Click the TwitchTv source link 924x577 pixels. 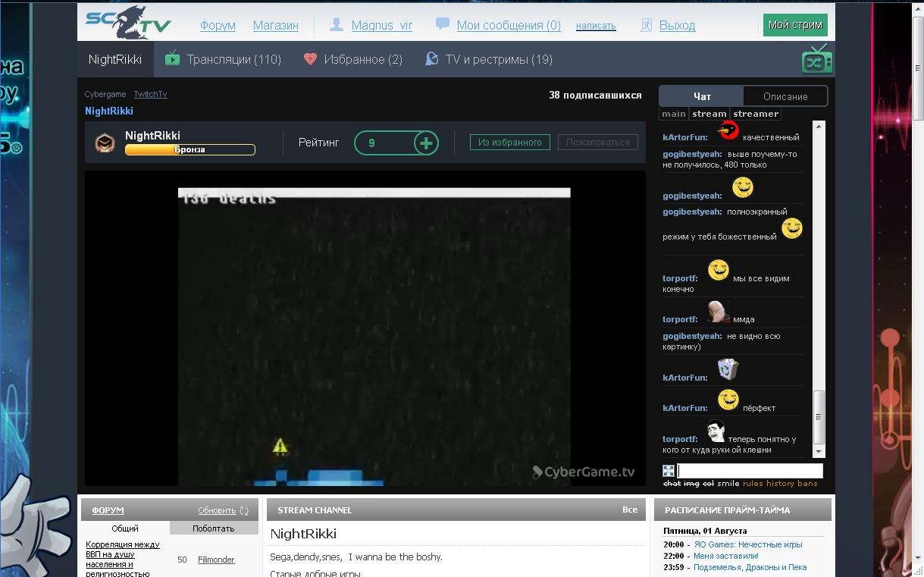coord(150,94)
